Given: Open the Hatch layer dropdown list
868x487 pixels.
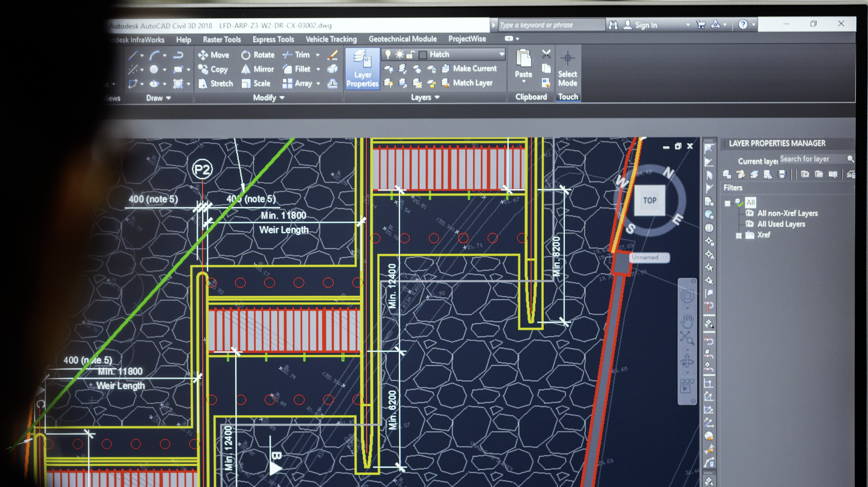Looking at the screenshot, I should click(x=502, y=54).
